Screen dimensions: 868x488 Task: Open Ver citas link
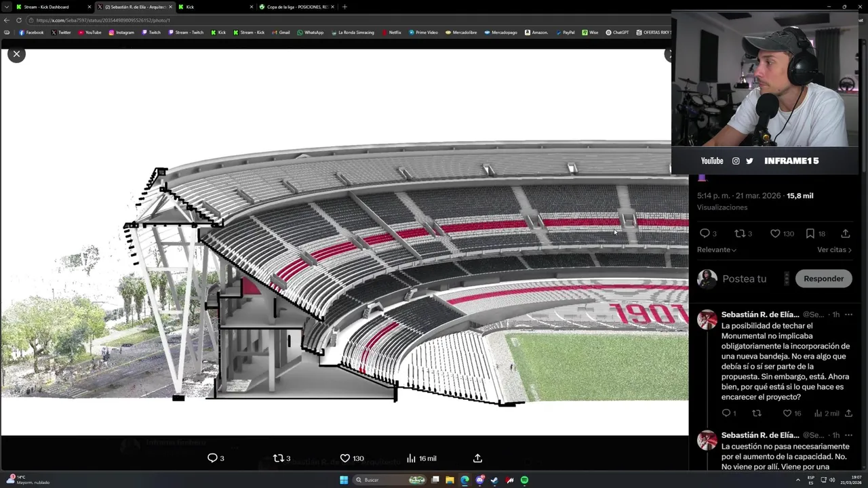(834, 249)
